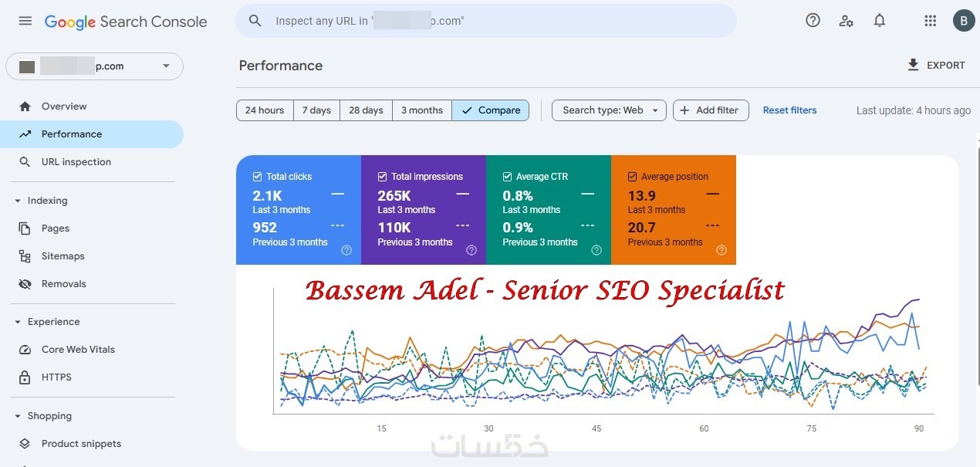This screenshot has height=467, width=980.
Task: Uncheck the Total clicks checkbox
Action: 258,177
